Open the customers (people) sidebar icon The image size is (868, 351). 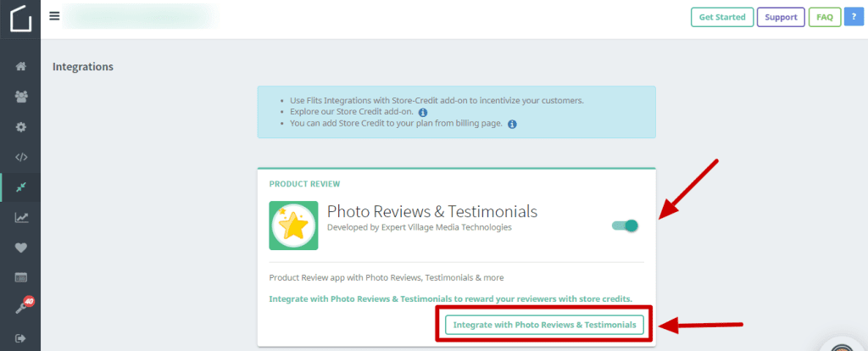pos(20,97)
